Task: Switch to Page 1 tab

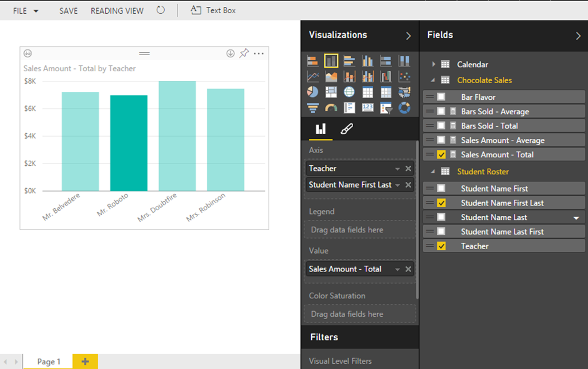Action: pos(48,362)
